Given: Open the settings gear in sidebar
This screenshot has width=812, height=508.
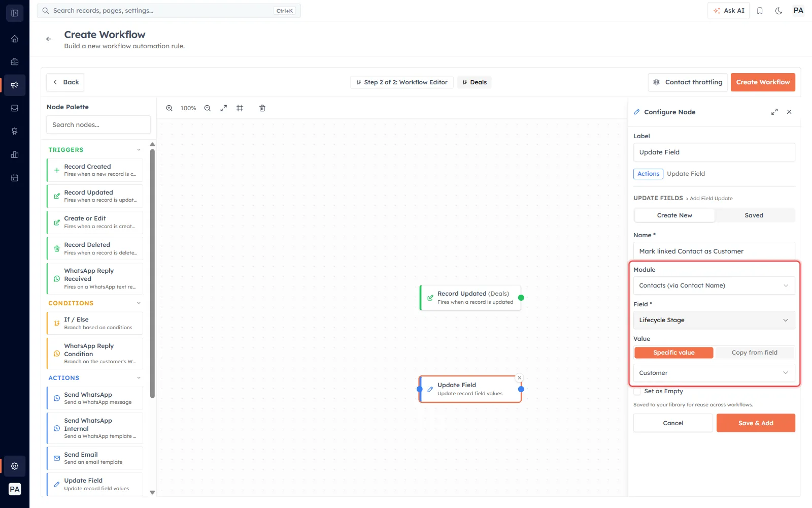Looking at the screenshot, I should coord(15,466).
